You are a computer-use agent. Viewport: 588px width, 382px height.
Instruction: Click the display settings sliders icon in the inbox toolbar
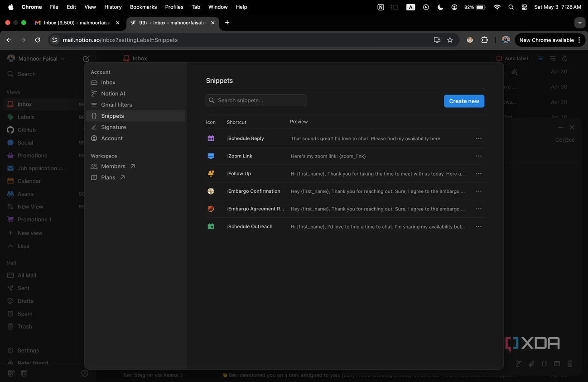click(x=553, y=58)
